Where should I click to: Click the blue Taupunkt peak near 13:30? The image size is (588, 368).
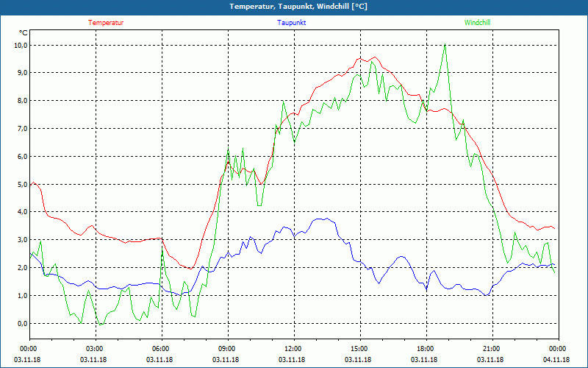(x=327, y=218)
